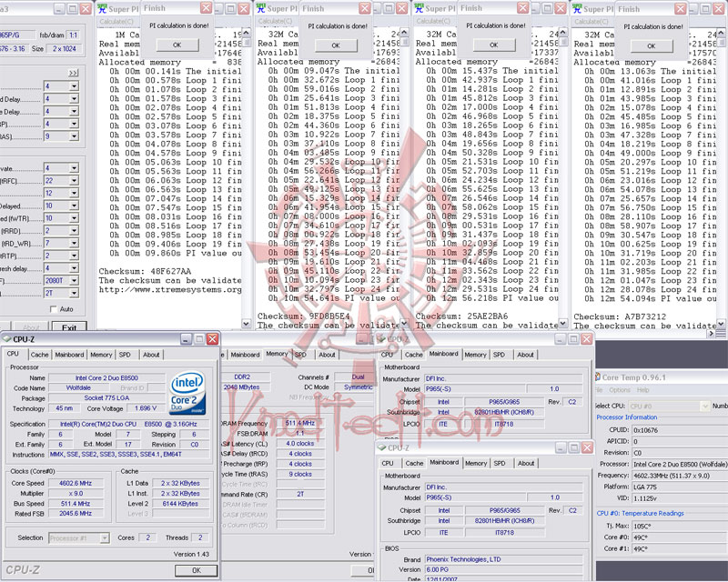Click the fsb/dram field showing 1:1

73,35
